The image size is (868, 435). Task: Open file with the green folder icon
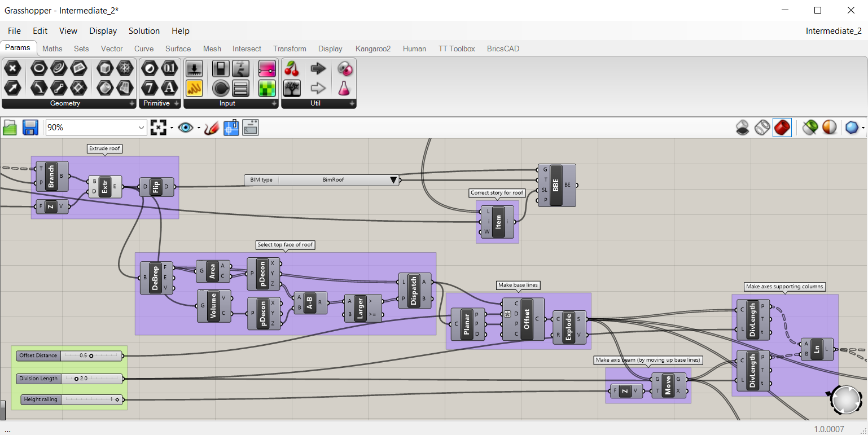click(10, 128)
